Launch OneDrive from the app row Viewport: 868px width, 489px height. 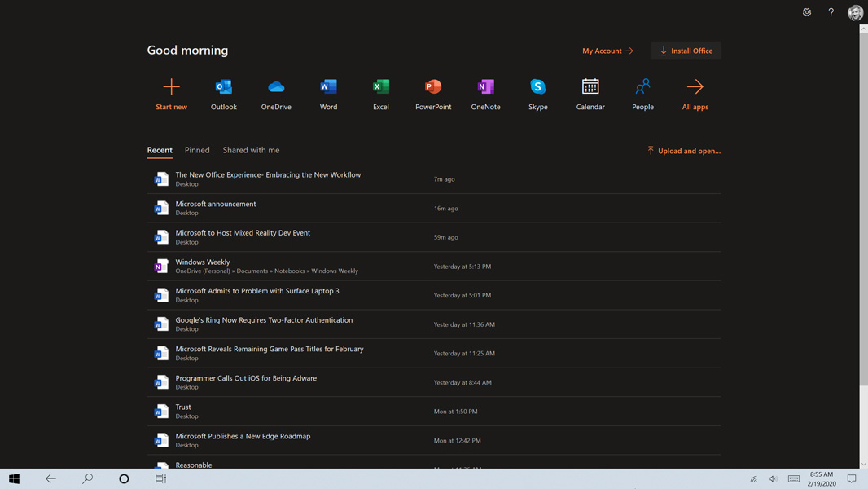[x=276, y=87]
